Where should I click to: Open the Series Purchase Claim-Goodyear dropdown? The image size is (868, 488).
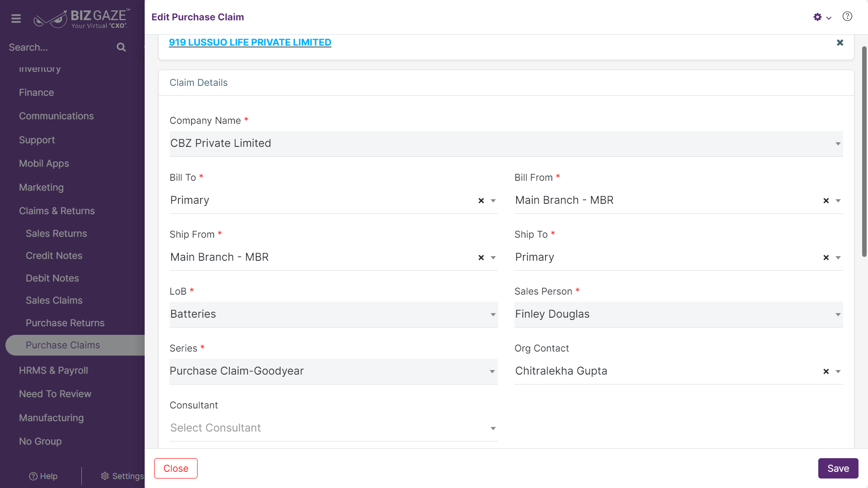coord(334,371)
